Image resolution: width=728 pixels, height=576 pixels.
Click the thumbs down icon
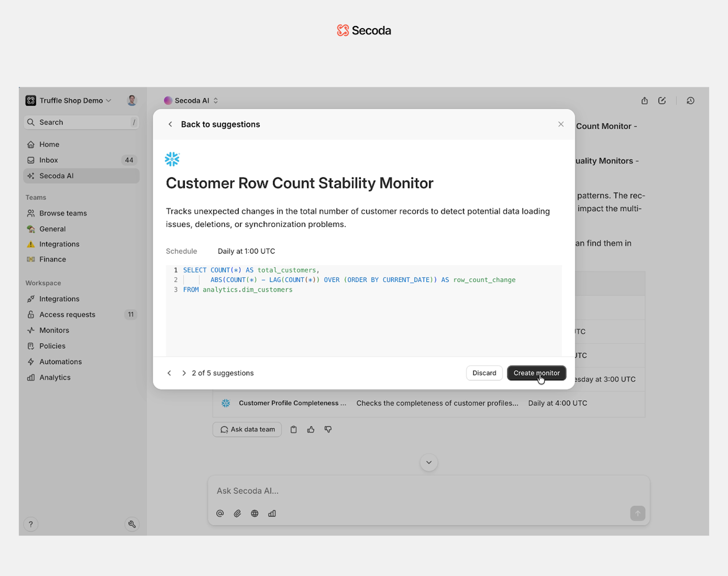pos(328,429)
